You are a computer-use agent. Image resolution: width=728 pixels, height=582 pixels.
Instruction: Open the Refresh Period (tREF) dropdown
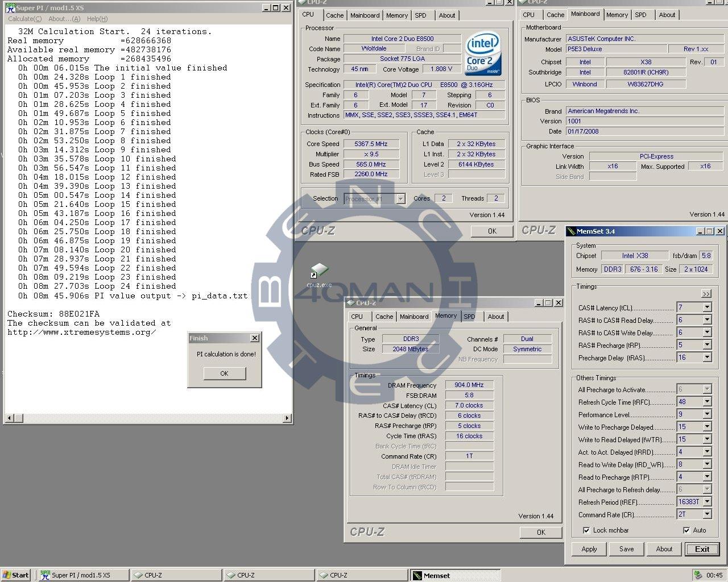pyautogui.click(x=707, y=502)
